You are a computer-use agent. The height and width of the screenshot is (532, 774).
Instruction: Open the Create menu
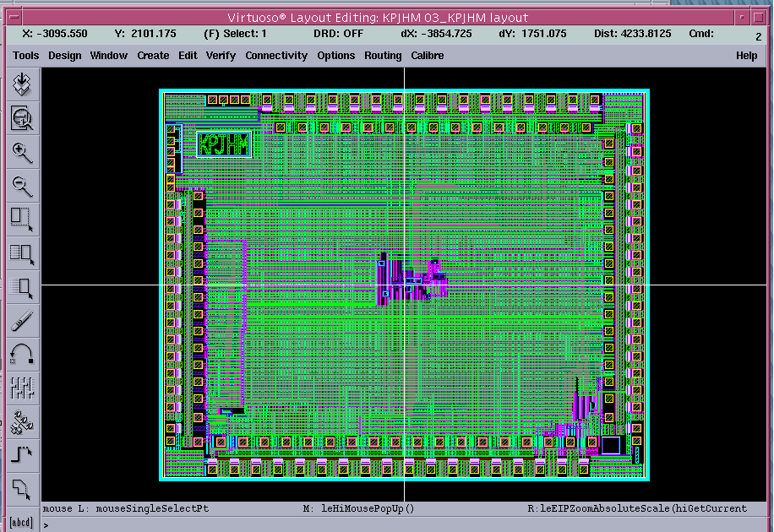tap(153, 56)
